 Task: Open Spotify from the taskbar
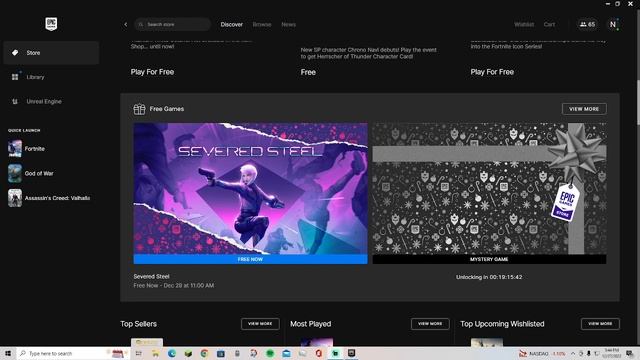(270, 353)
